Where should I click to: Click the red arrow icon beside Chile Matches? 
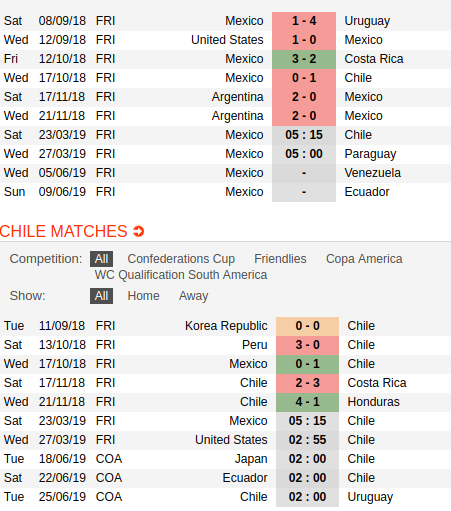coord(138,231)
